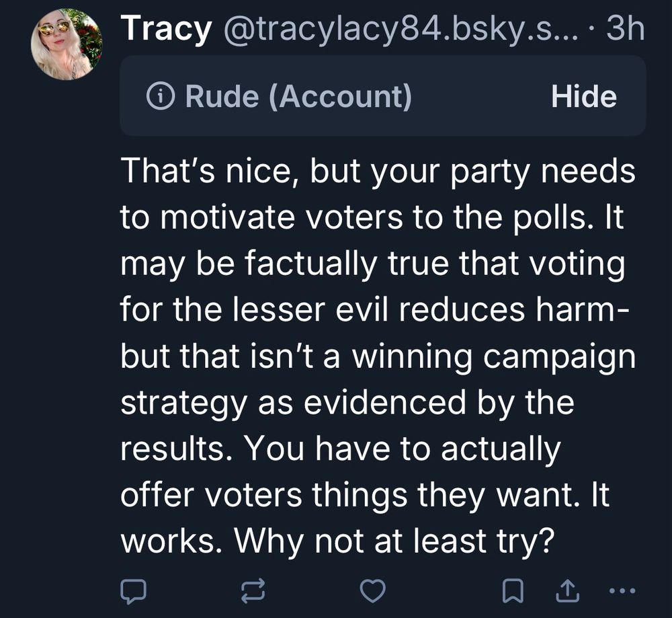Select the Rude (Account) label text

(x=298, y=97)
